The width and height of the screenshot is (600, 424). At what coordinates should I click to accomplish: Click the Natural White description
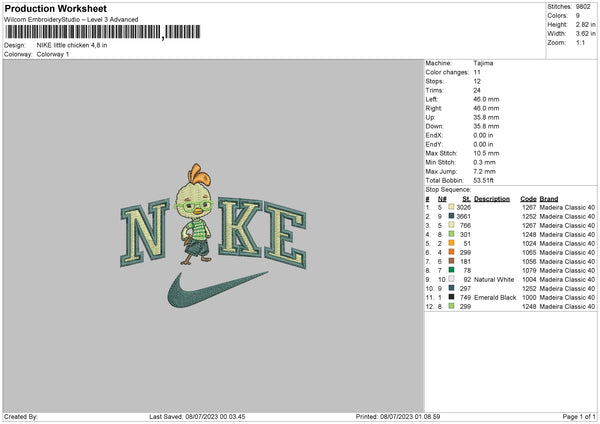(494, 280)
